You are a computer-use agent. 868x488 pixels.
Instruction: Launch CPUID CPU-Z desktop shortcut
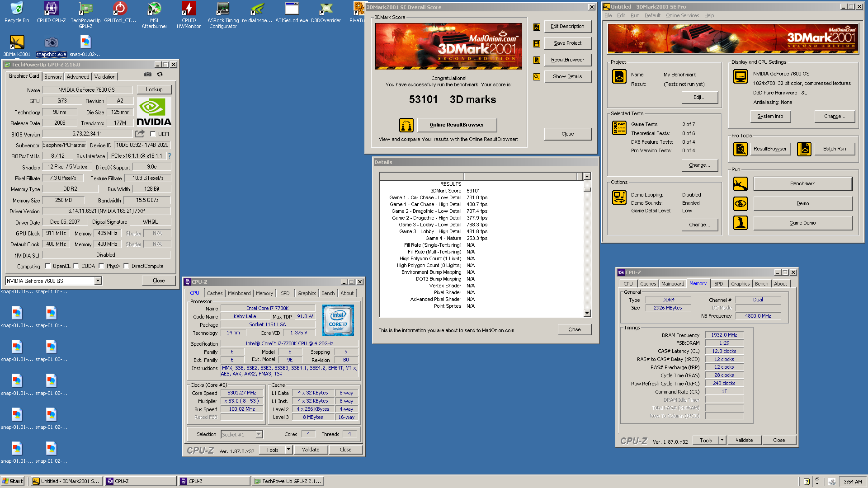click(51, 12)
